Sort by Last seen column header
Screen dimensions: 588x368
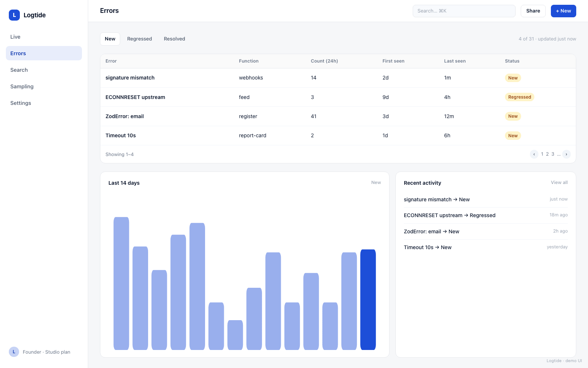[x=455, y=61]
